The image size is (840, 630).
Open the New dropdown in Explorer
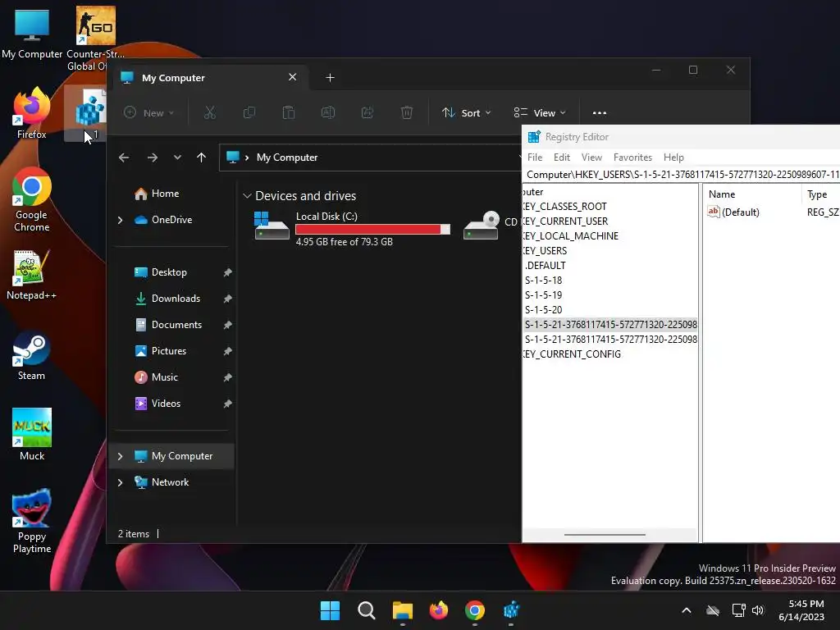(149, 113)
